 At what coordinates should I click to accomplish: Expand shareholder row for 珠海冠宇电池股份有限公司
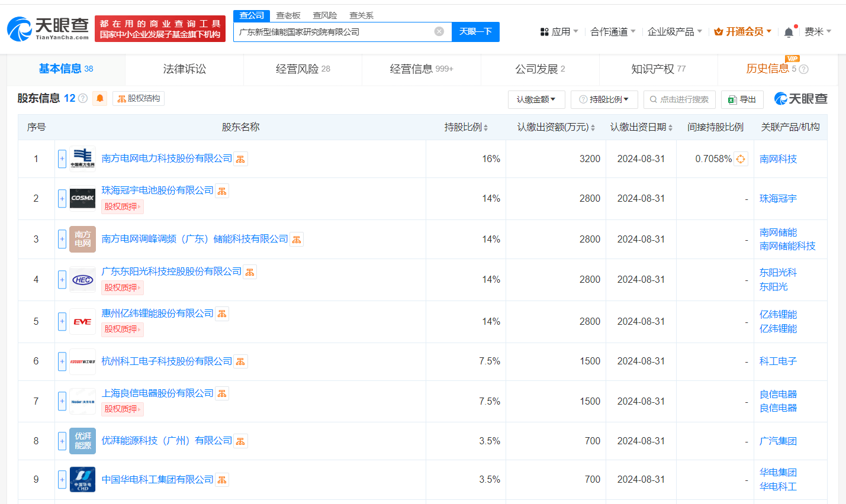(x=62, y=198)
